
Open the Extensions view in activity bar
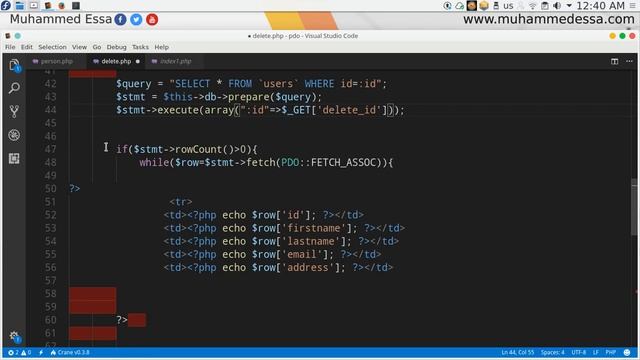pyautogui.click(x=14, y=158)
